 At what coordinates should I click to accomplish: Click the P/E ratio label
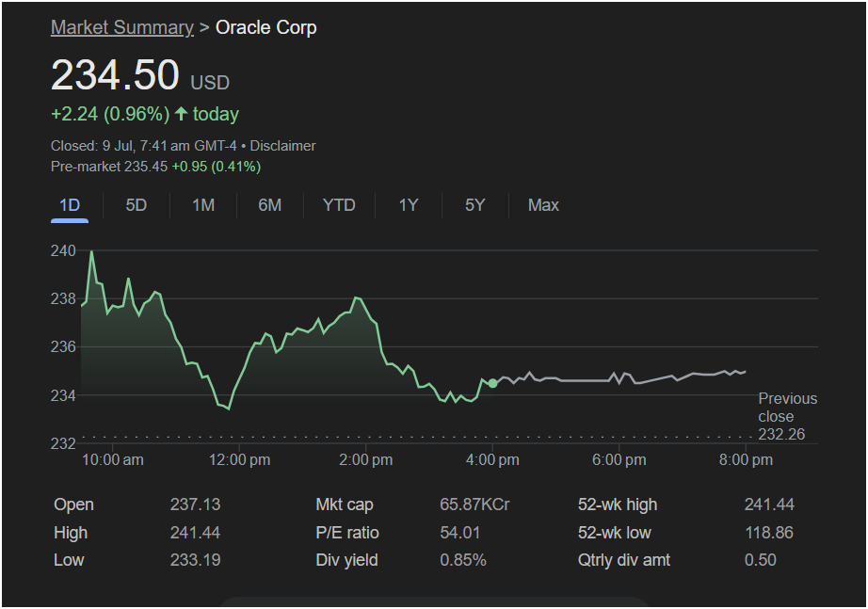(347, 533)
